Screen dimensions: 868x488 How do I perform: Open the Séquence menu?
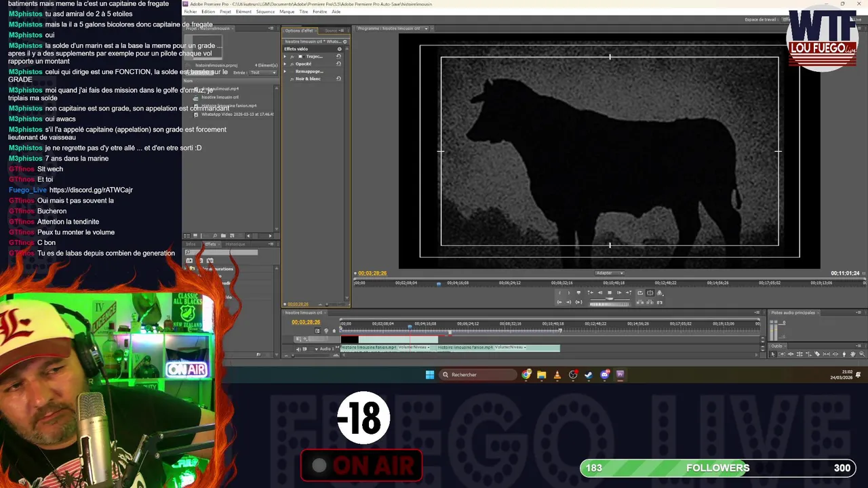click(265, 12)
